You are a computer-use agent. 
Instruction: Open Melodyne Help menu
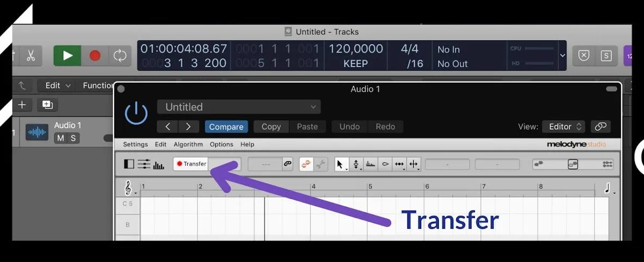tap(247, 144)
